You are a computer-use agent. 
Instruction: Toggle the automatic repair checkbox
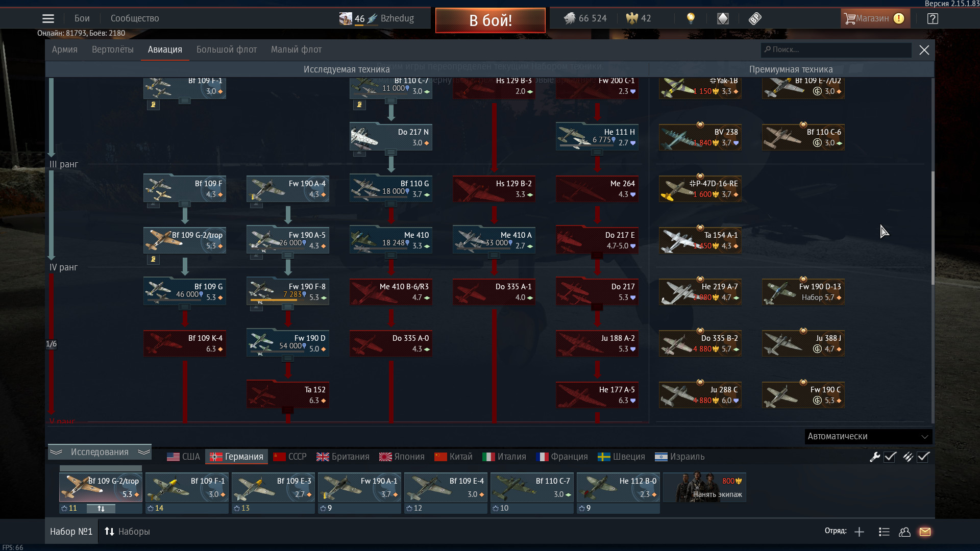[890, 457]
